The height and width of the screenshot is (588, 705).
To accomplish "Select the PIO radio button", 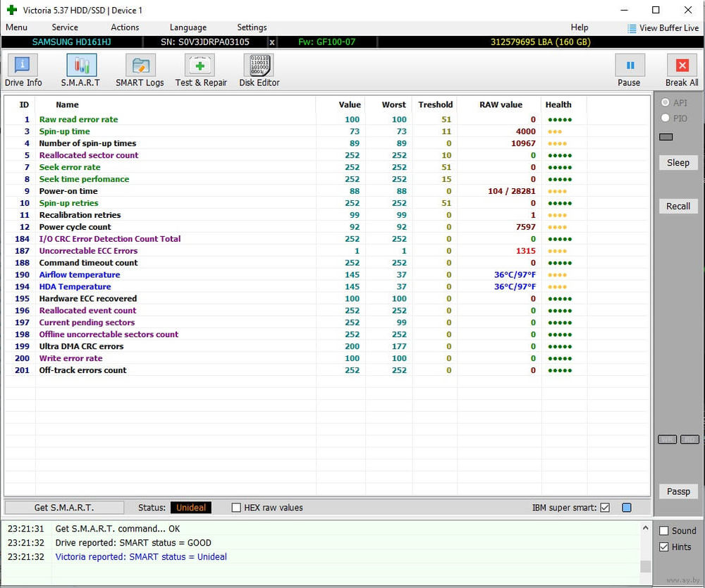I will click(665, 118).
